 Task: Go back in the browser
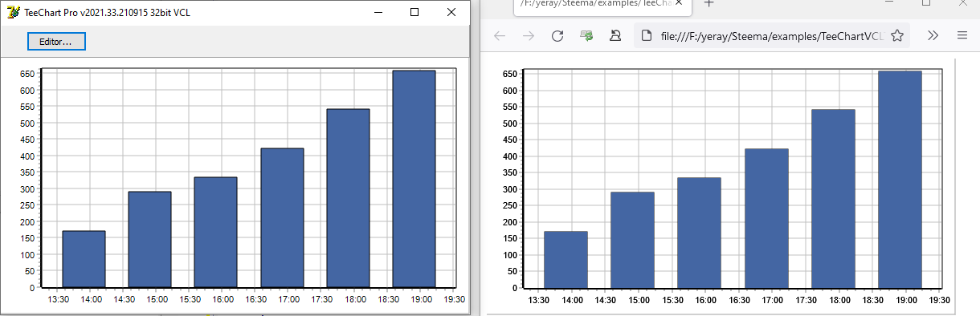(x=499, y=35)
